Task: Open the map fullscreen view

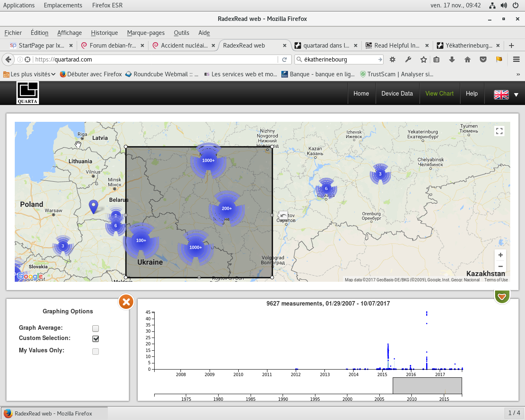Action: (499, 131)
